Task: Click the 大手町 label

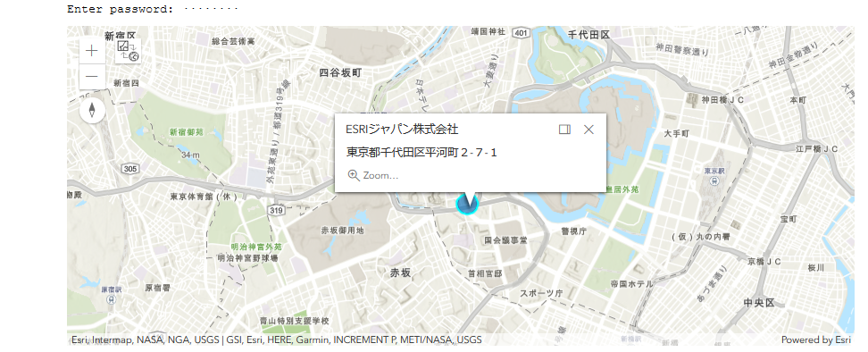Action: click(677, 134)
